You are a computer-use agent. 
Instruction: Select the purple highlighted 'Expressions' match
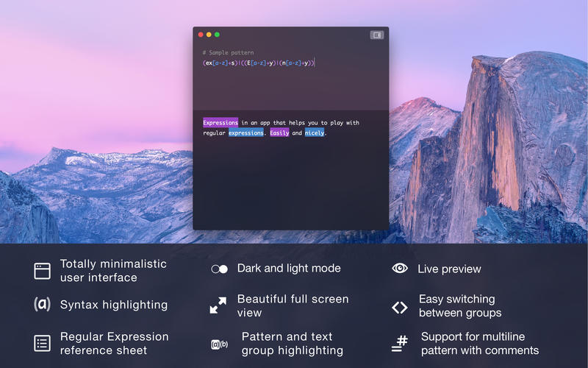(220, 122)
